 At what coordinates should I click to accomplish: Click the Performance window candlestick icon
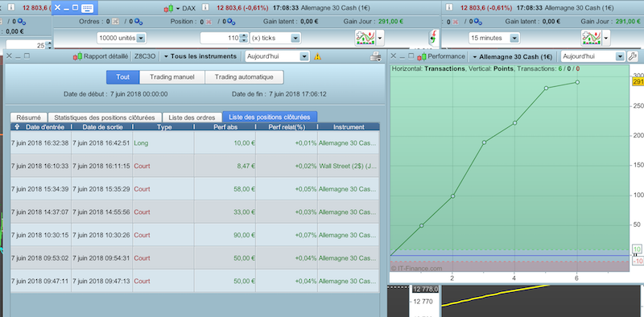pos(422,56)
